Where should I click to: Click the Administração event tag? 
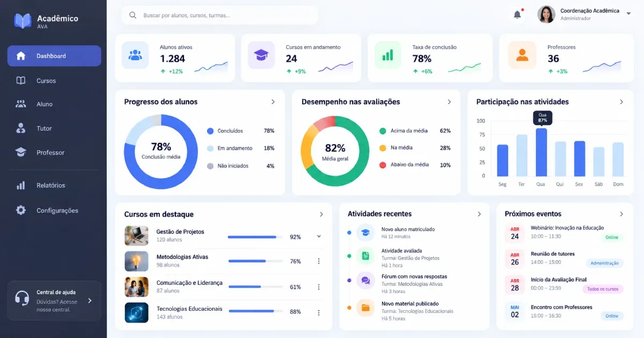coord(605,263)
